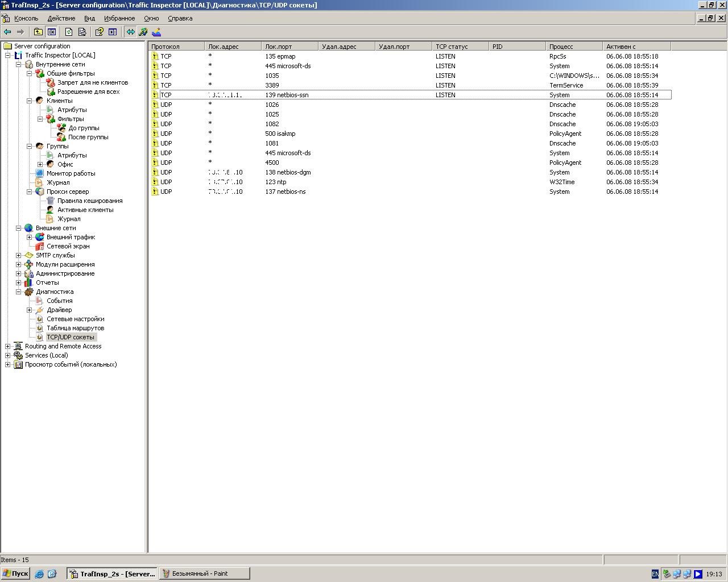Select До группы in the tree

[x=84, y=128]
